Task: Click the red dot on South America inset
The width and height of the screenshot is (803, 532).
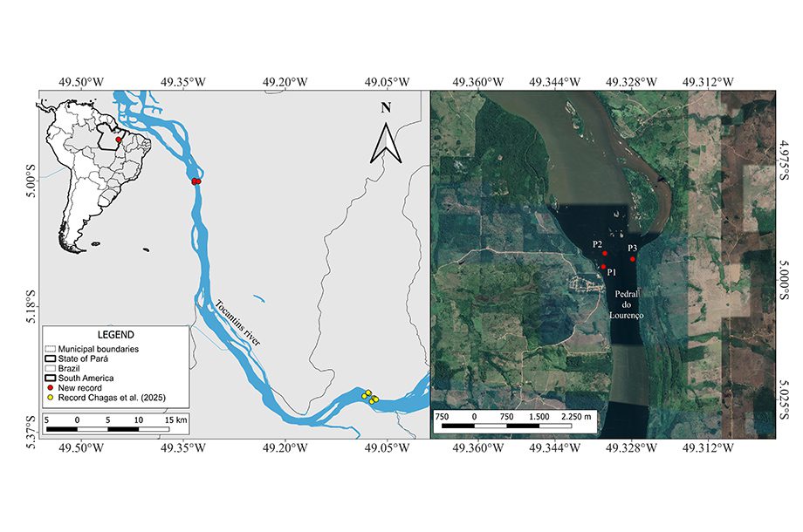Action: coord(119,140)
